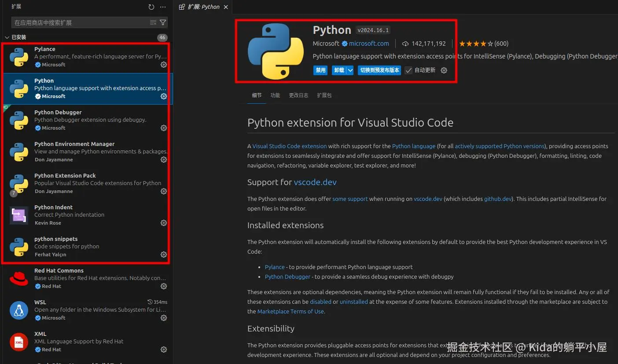
Task: Click the filter extensions funnel icon
Action: coord(163,22)
